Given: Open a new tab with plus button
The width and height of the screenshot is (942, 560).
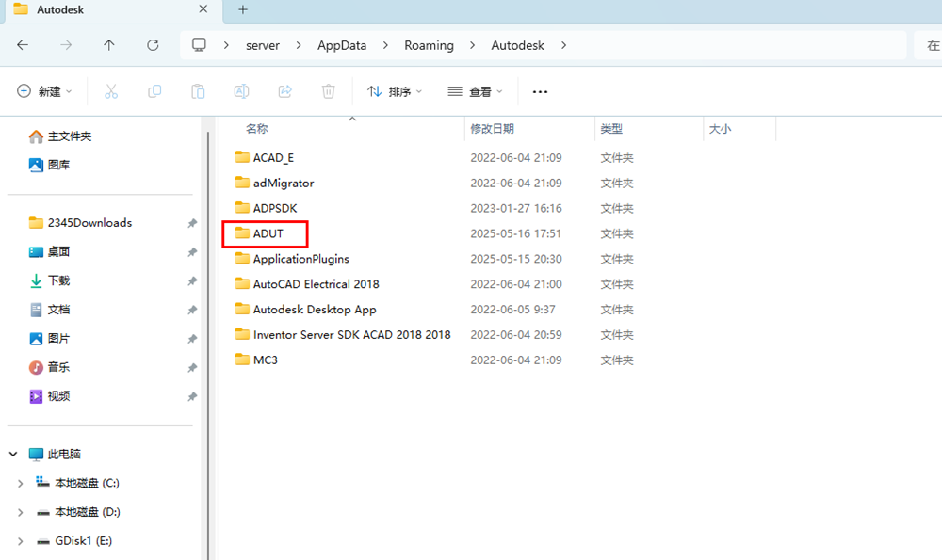Looking at the screenshot, I should [x=243, y=9].
